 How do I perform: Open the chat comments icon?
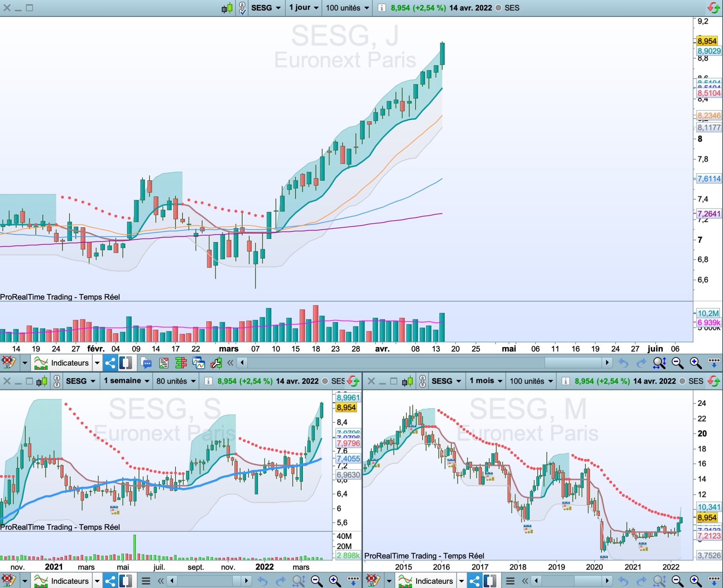click(x=146, y=363)
